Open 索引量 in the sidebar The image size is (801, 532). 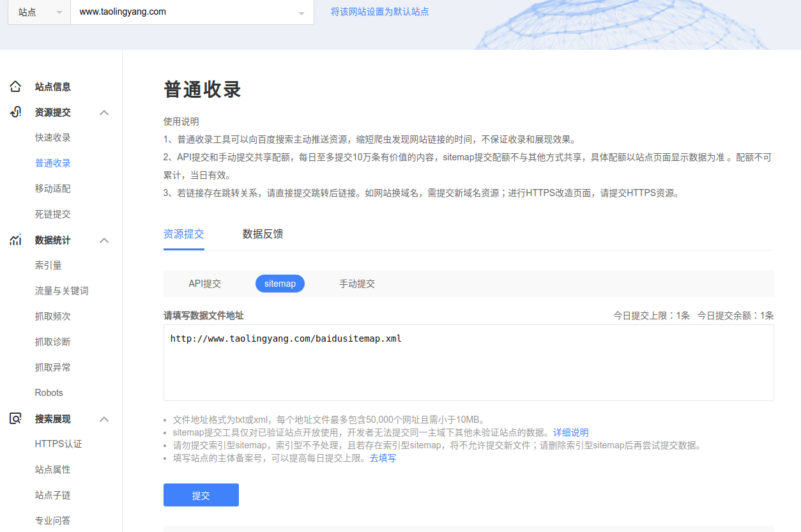(49, 266)
